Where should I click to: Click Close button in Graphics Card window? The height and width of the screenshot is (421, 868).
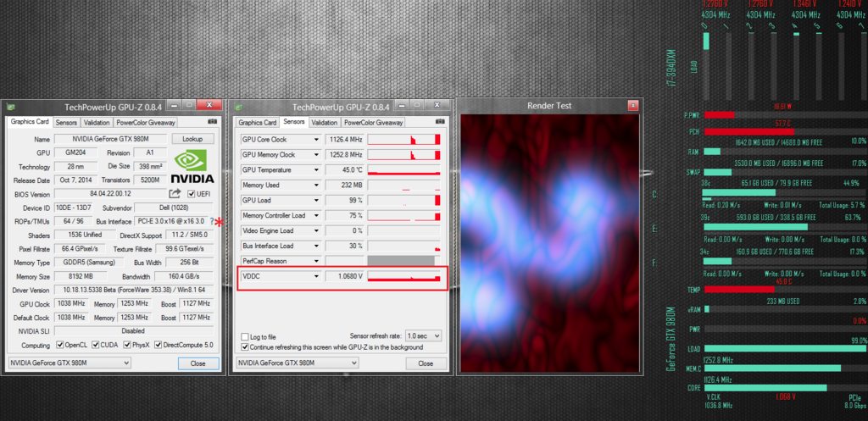point(198,363)
